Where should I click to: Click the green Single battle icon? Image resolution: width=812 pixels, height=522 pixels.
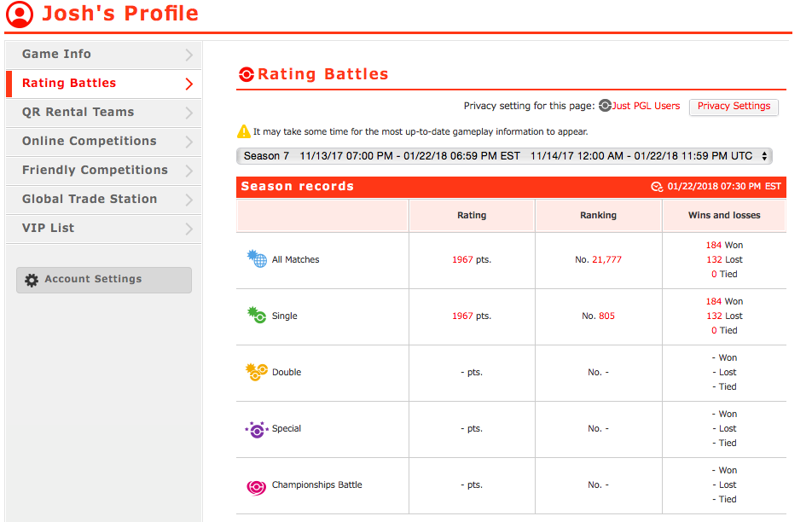pos(257,315)
